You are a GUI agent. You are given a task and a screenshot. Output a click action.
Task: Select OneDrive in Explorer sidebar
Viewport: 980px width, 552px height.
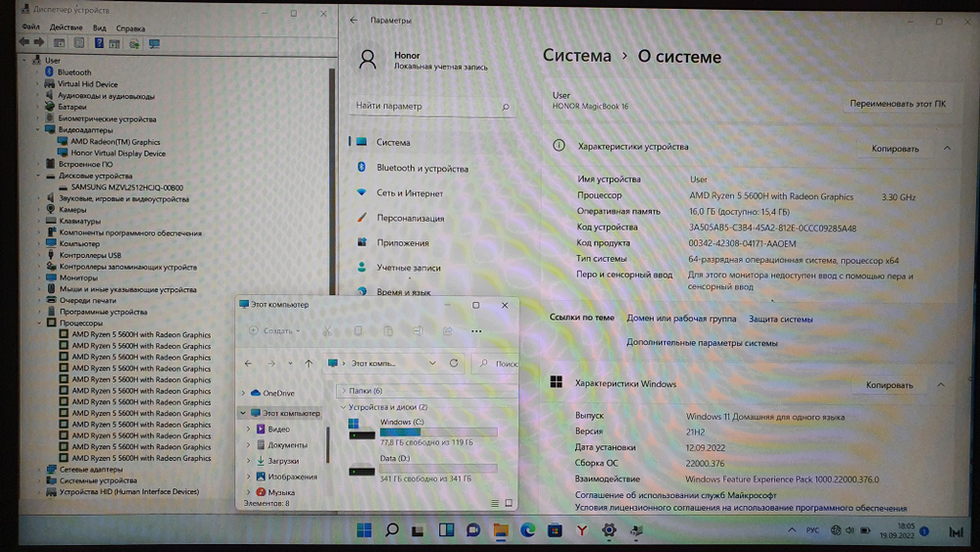click(x=278, y=393)
